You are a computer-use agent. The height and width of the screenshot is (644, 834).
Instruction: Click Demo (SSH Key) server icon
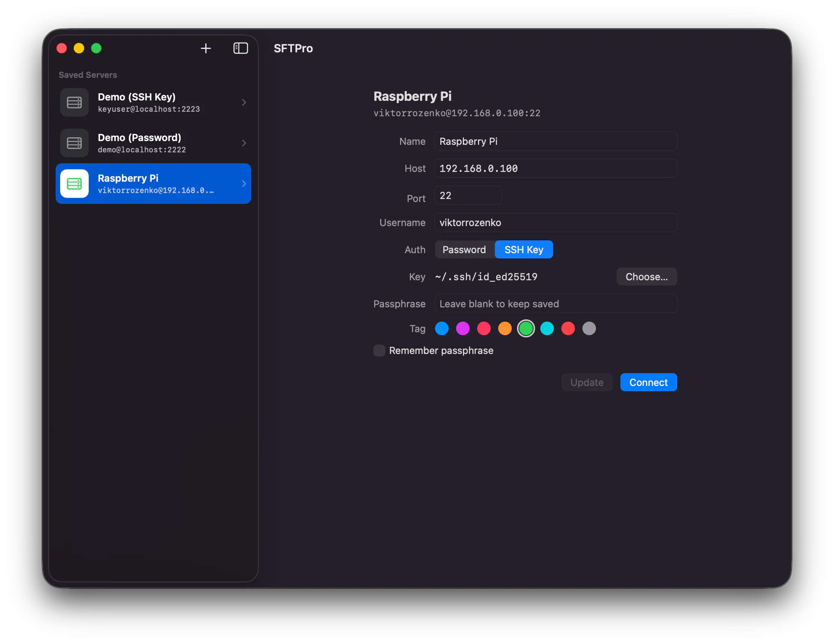click(74, 102)
